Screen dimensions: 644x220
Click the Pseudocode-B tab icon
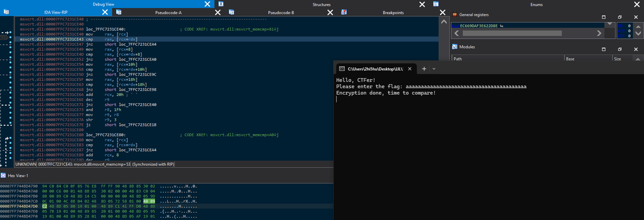(231, 12)
